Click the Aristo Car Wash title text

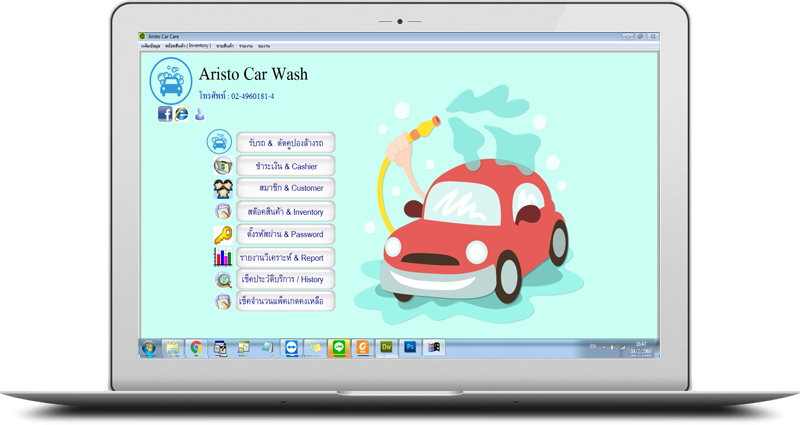pos(254,74)
